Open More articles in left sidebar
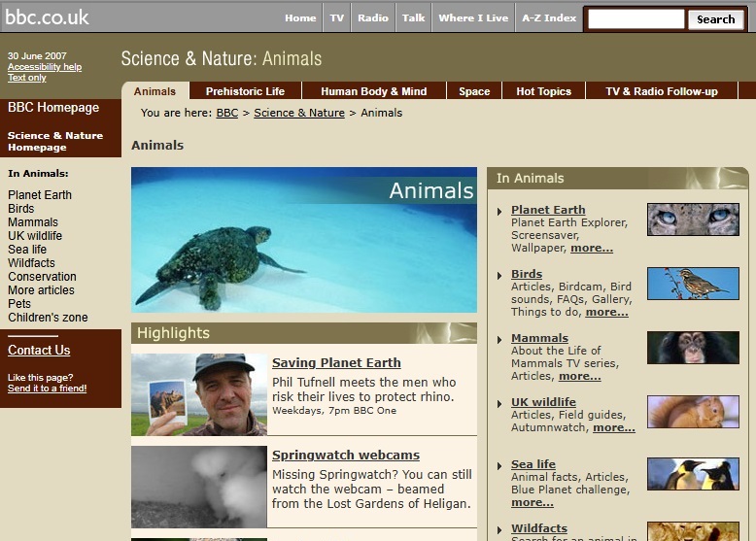This screenshot has width=756, height=541. point(41,290)
